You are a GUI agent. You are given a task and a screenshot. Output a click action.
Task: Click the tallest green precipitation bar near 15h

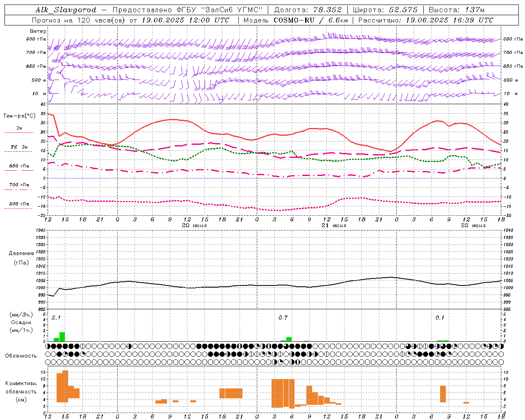tap(62, 337)
